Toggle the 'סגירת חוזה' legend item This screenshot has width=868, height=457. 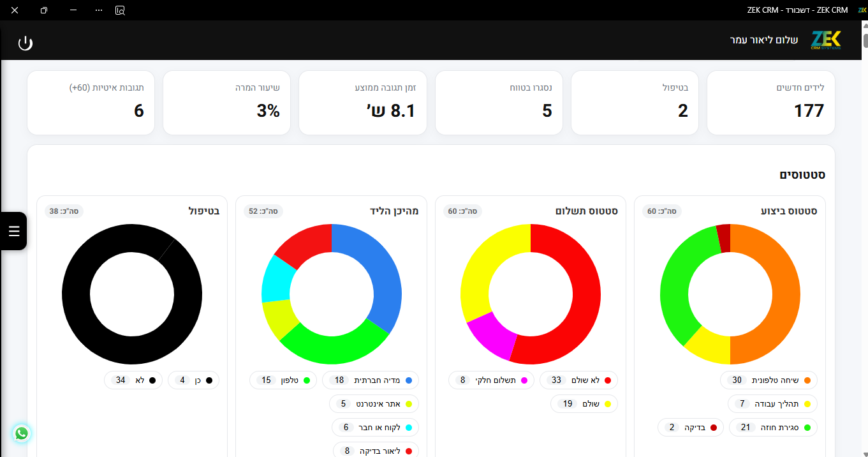point(773,428)
